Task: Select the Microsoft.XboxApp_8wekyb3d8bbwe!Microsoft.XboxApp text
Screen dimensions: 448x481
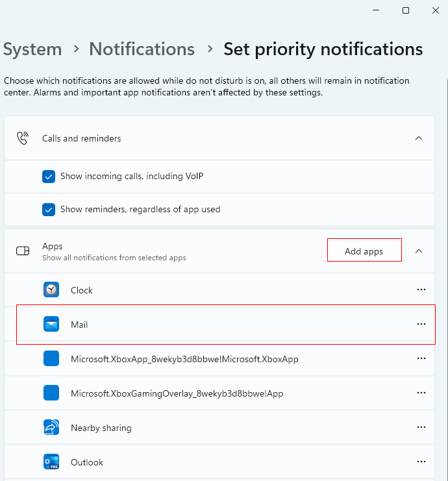Action: (x=184, y=359)
